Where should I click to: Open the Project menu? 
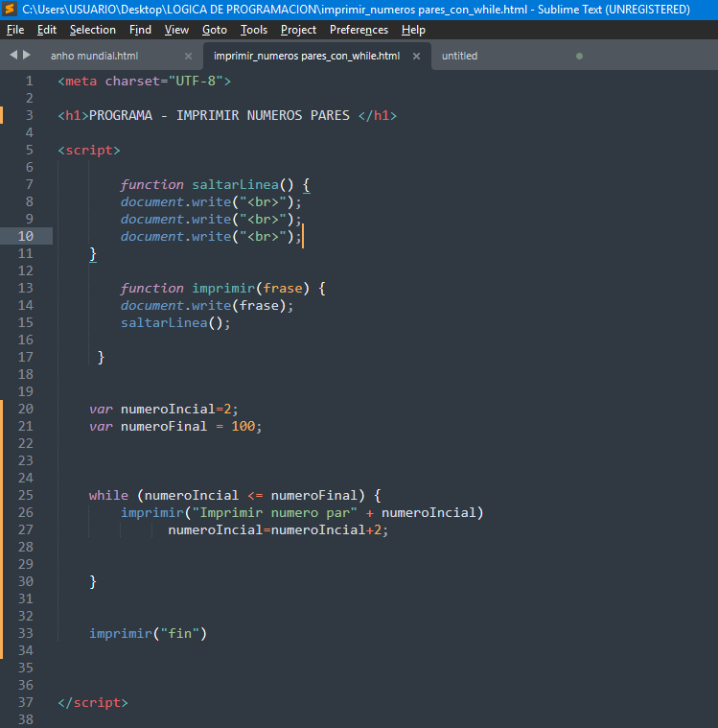tap(298, 30)
